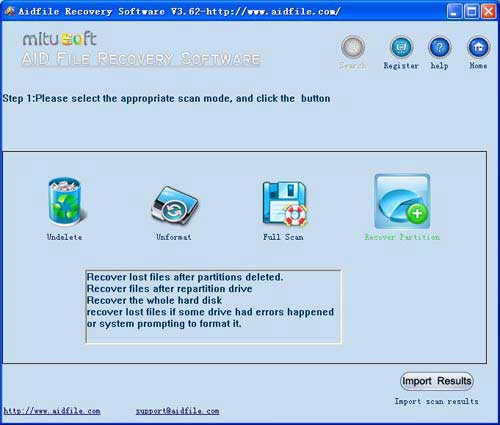Click the Full Scan text label
The width and height of the screenshot is (500, 425).
tap(283, 237)
